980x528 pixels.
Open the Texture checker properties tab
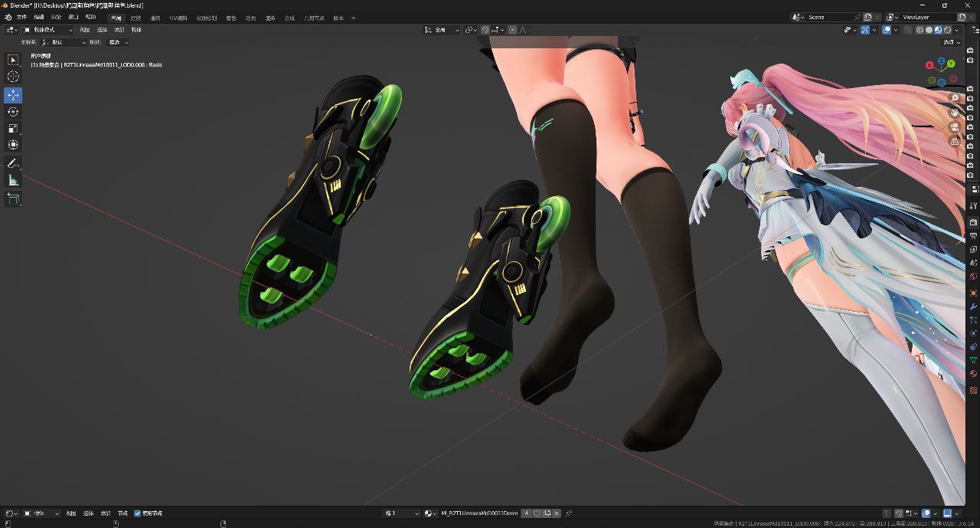point(973,390)
